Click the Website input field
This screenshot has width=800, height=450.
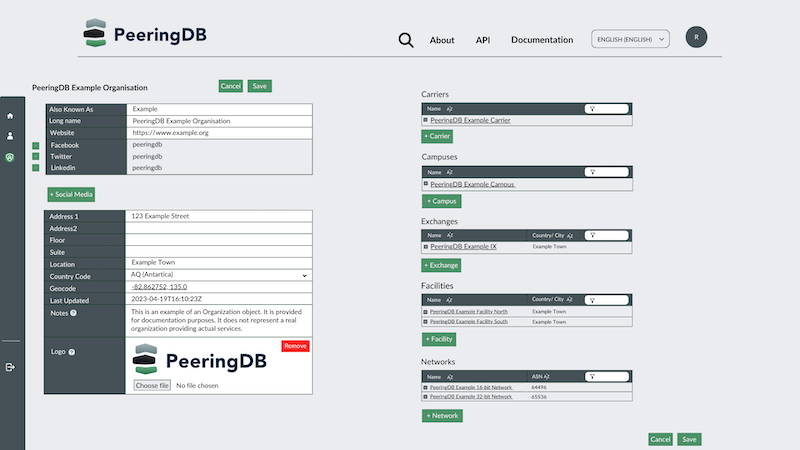[x=219, y=133]
